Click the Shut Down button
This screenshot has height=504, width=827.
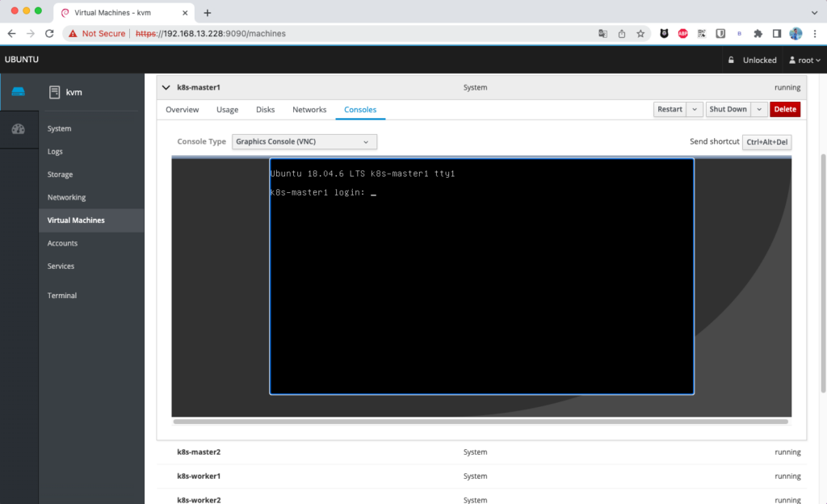click(728, 109)
